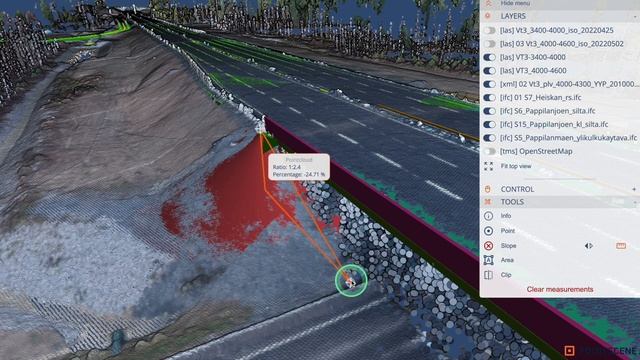Expand the CONTROL section plus sign
Viewport: 640px width, 360px height.
pyautogui.click(x=634, y=189)
